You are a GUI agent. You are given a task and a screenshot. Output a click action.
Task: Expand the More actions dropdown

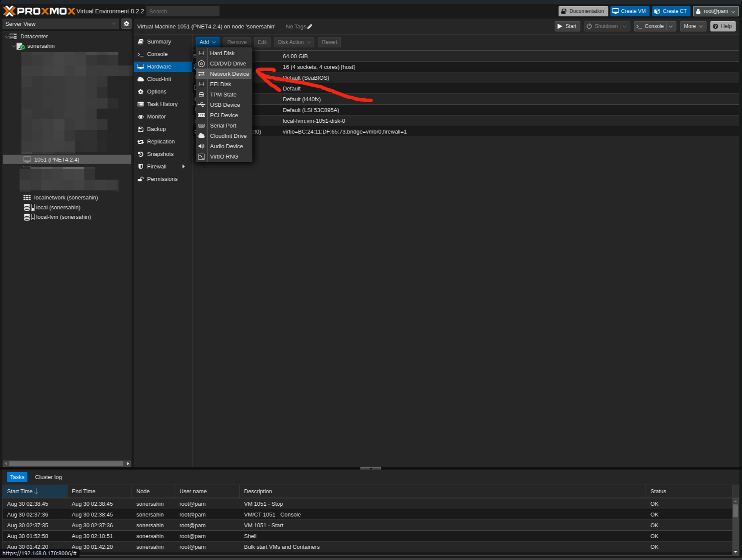click(693, 26)
